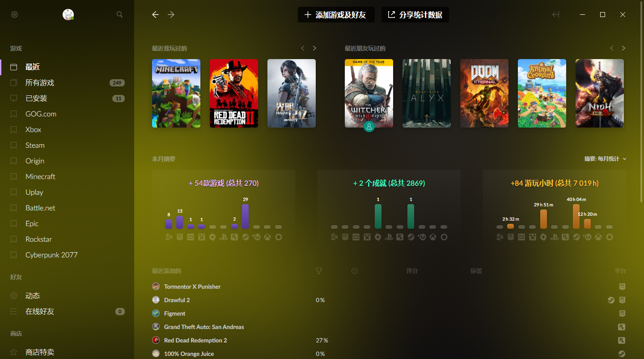Screen dimensions: 644x359
Task: Click the Grand Theft Auto: San Andreas title
Action: click(204, 327)
